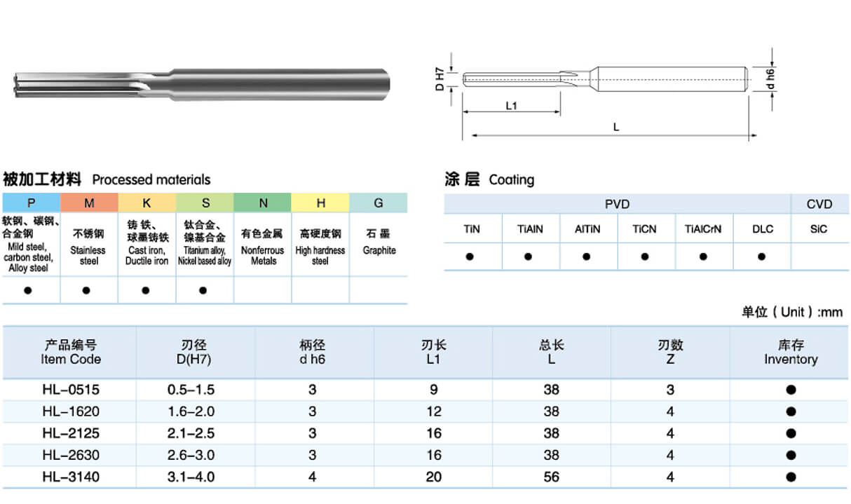Click the DLC coating availability dot
Screen dimensions: 851x504
(x=762, y=257)
